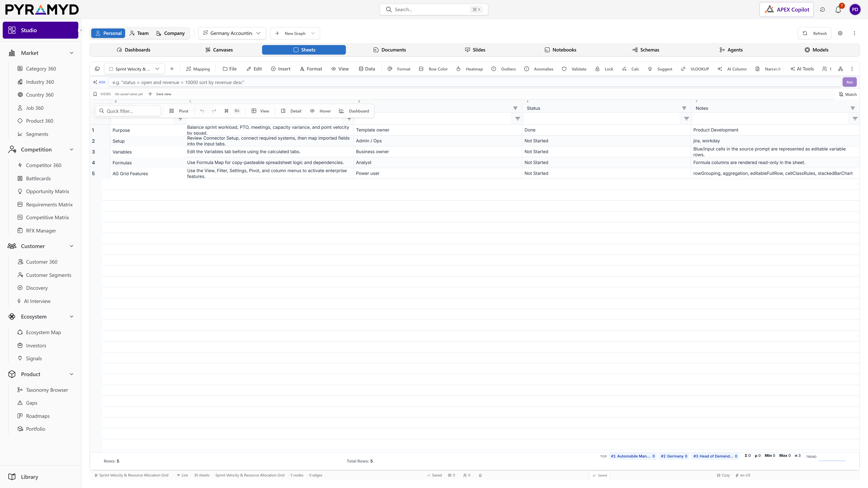Open the Row Color tool
Image resolution: width=868 pixels, height=488 pixels.
click(433, 69)
